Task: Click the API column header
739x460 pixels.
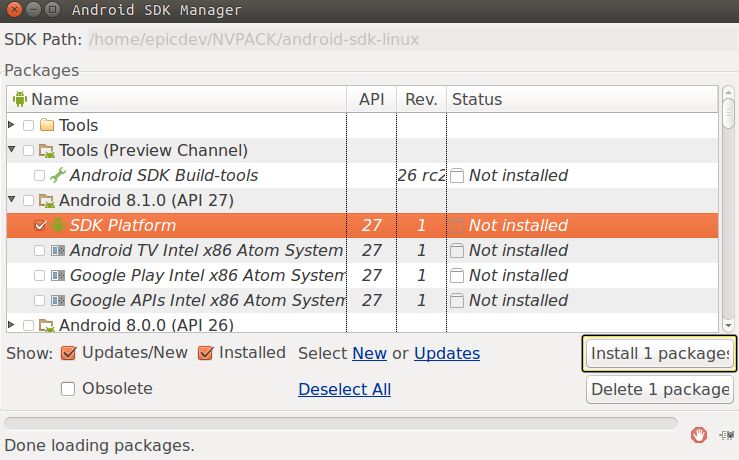Action: click(x=371, y=99)
